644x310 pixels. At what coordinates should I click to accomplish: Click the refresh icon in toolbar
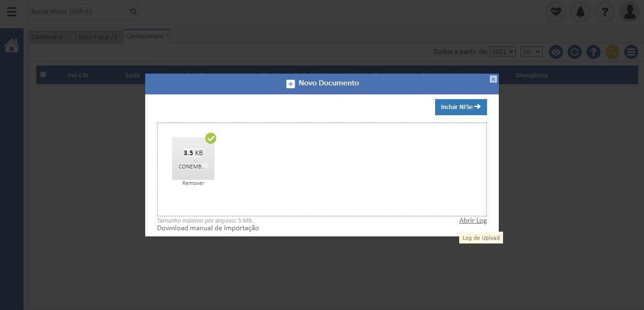coord(574,52)
